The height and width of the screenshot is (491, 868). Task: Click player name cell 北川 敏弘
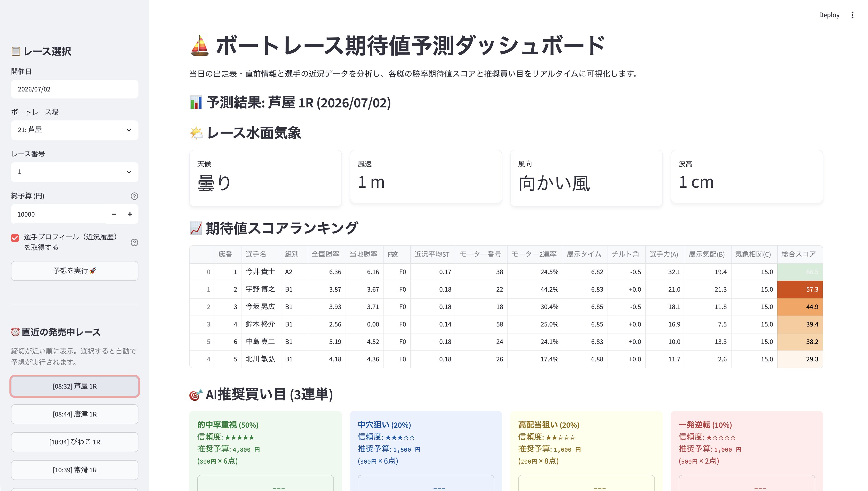(x=261, y=359)
